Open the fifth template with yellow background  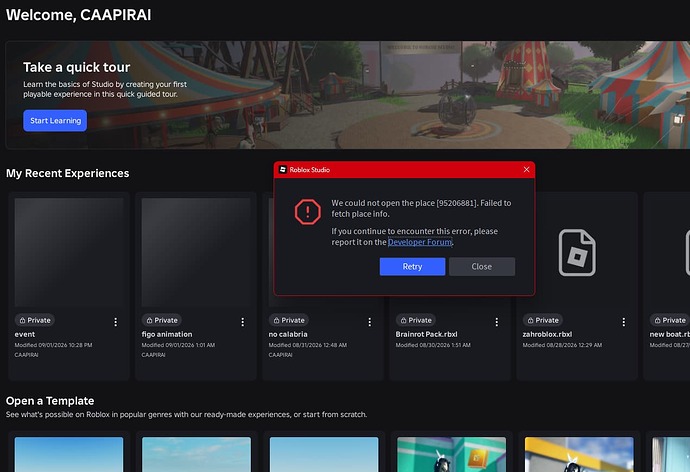(x=579, y=454)
